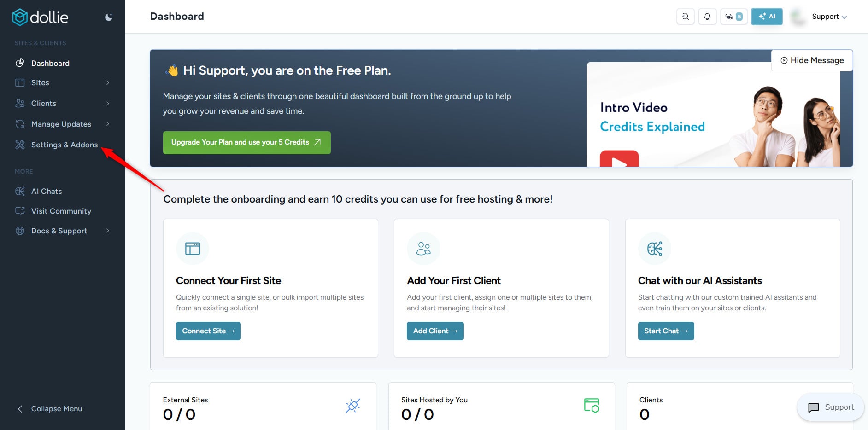The image size is (868, 430).
Task: Open Settings & Addons menu
Action: [64, 145]
